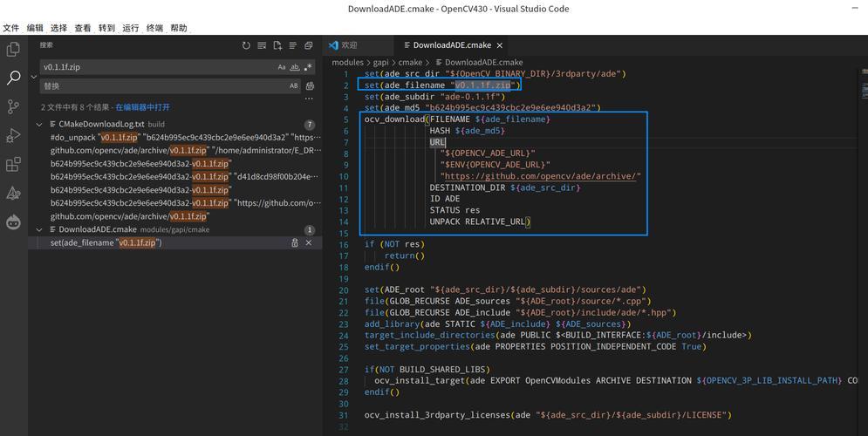This screenshot has width=868, height=436.
Task: Open a new search editor
Action: click(x=277, y=45)
